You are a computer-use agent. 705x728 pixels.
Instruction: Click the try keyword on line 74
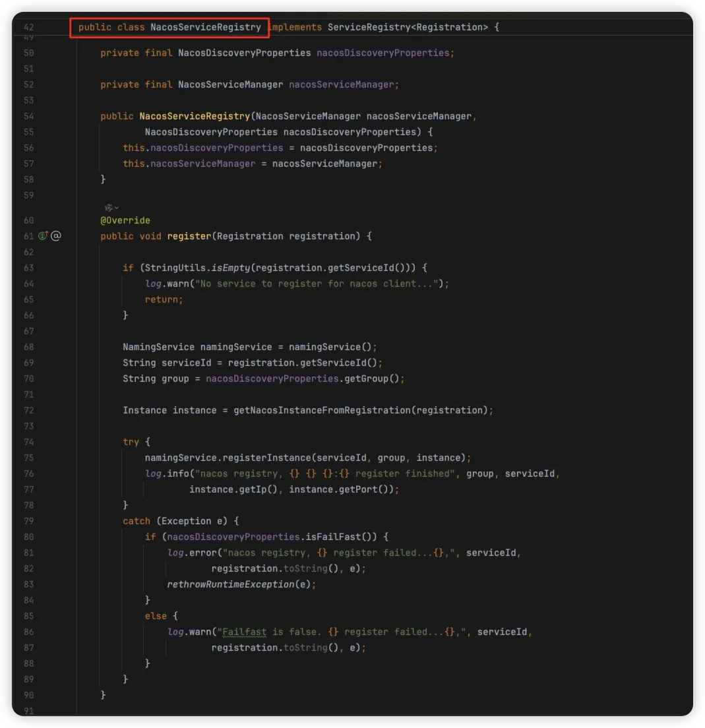pos(131,442)
